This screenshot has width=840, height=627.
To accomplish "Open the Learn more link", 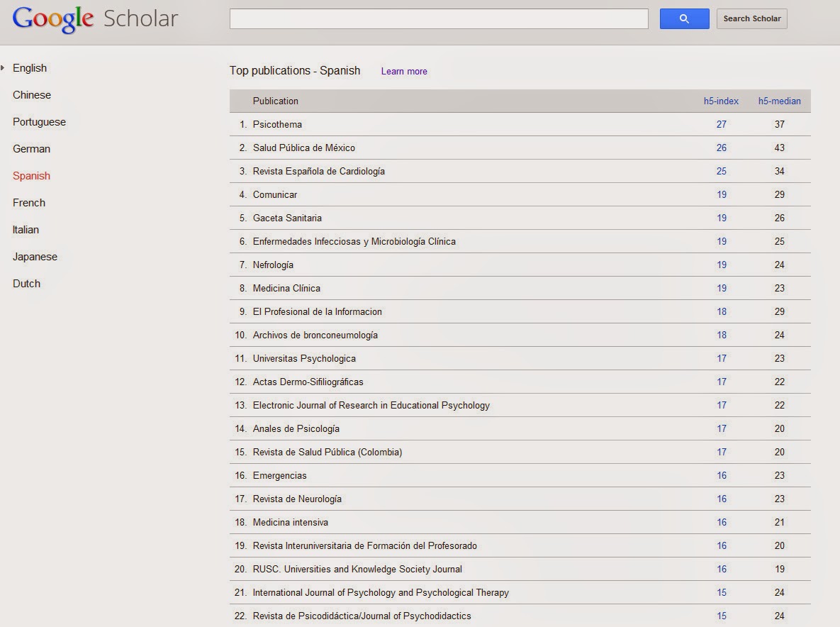I will click(x=403, y=71).
